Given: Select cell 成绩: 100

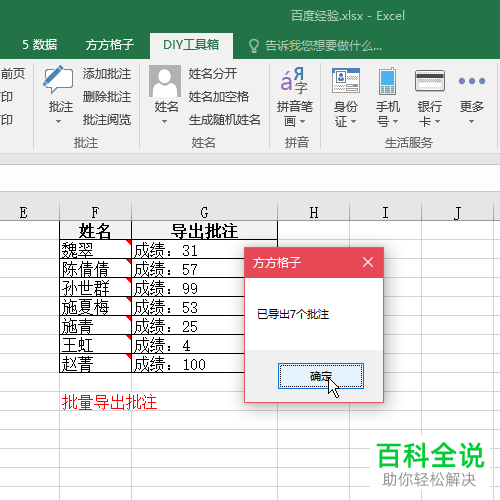Looking at the screenshot, I should point(188,363).
